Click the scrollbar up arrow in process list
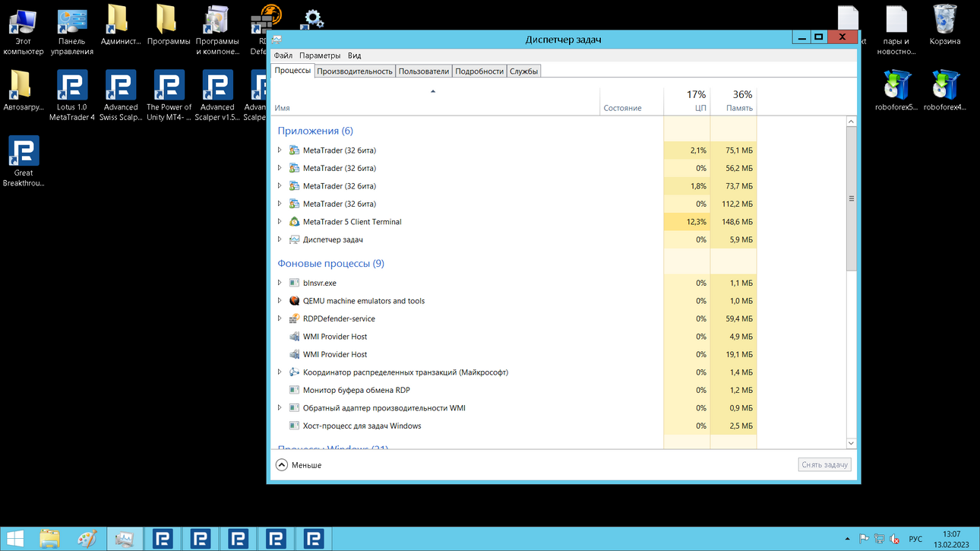This screenshot has width=980, height=551. click(x=851, y=122)
